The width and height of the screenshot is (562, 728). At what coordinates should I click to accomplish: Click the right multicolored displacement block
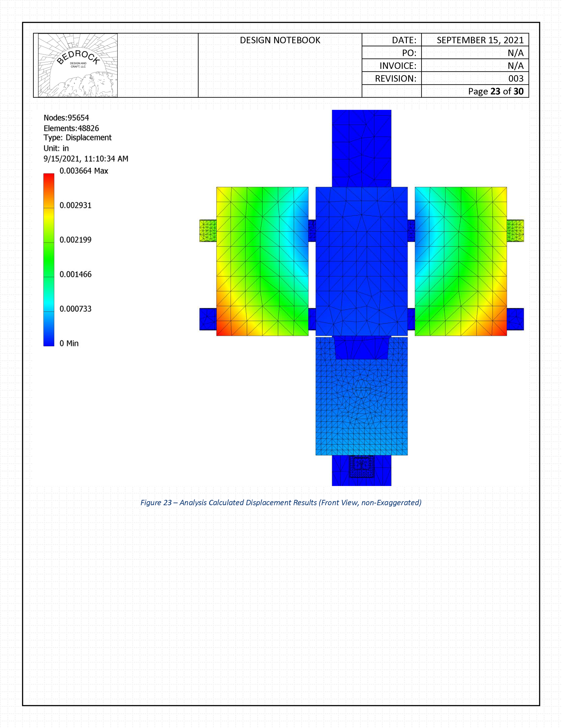tap(461, 261)
